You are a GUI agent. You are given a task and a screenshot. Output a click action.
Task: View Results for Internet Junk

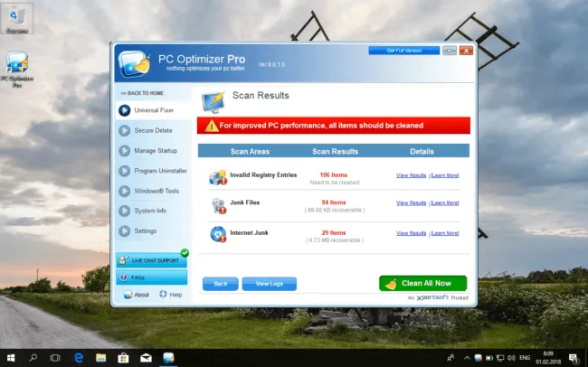[x=411, y=233]
